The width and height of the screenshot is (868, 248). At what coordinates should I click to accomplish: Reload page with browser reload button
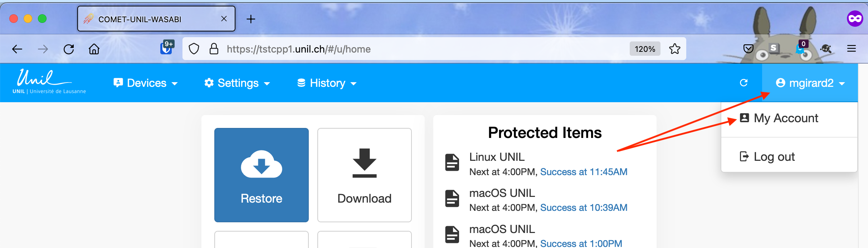tap(69, 49)
